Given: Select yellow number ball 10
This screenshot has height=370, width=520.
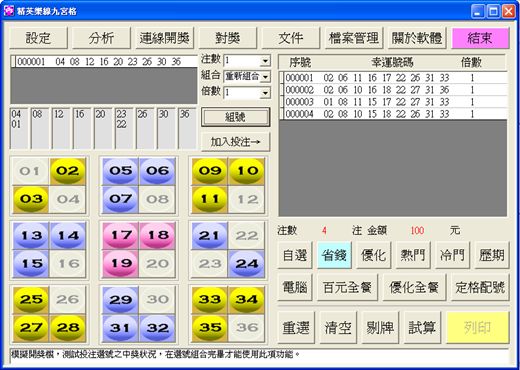Looking at the screenshot, I should pos(247,171).
